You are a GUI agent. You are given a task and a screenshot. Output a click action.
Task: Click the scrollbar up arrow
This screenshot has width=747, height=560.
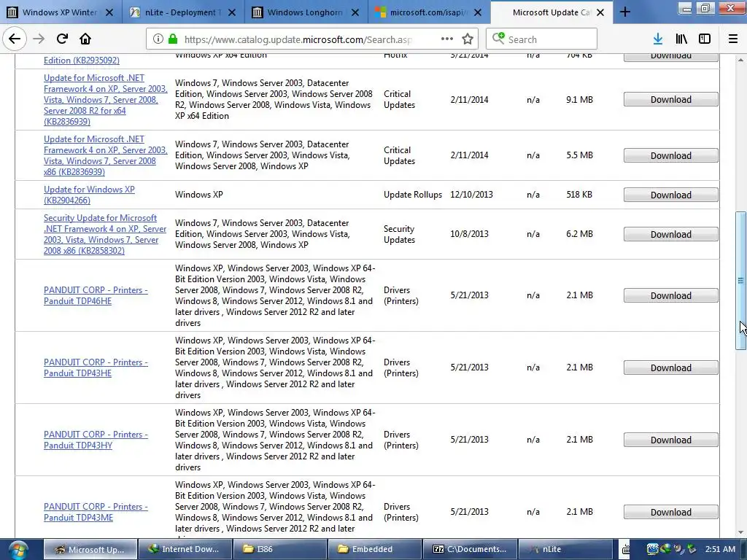point(741,60)
